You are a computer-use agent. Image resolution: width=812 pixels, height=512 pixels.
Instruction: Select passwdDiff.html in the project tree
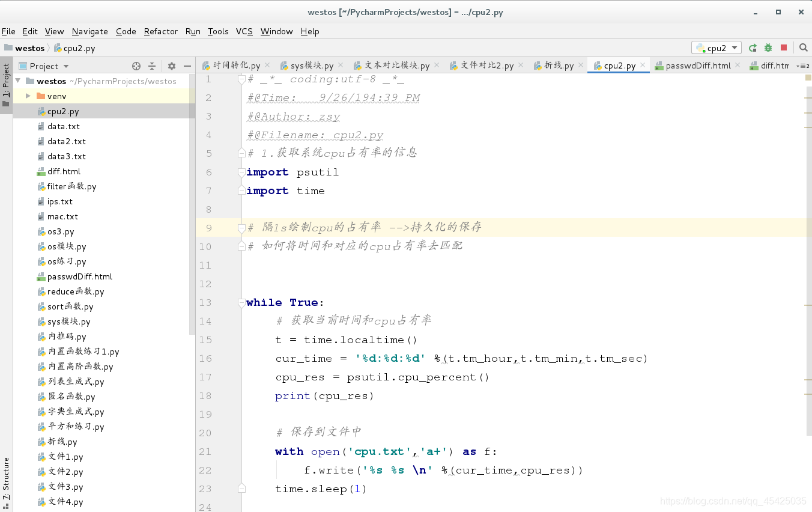pyautogui.click(x=80, y=276)
